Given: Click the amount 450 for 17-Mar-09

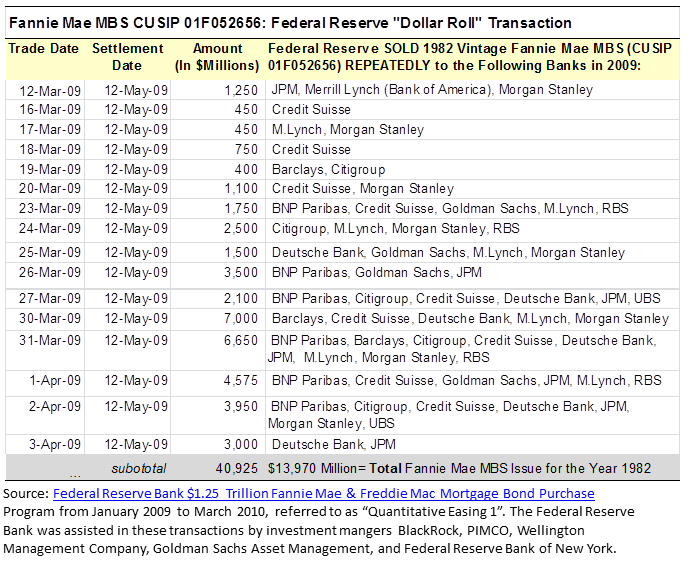Looking at the screenshot, I should [x=246, y=129].
